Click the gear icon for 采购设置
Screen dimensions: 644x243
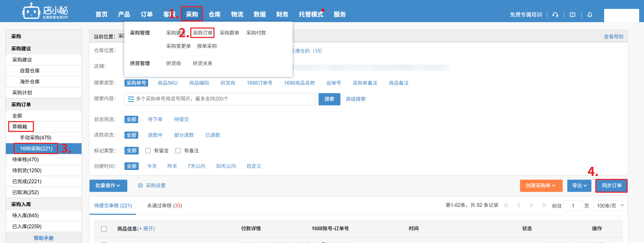140,185
